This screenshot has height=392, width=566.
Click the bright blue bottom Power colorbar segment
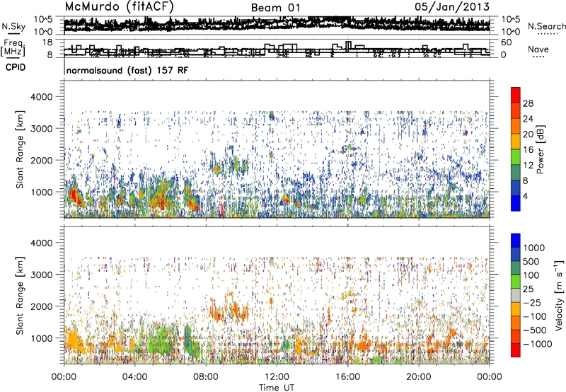(x=516, y=203)
